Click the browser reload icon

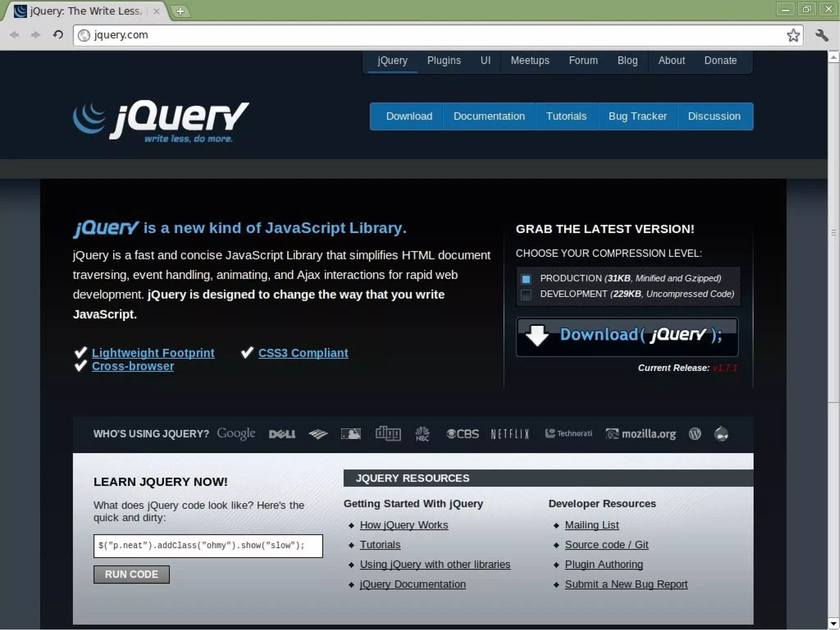58,35
